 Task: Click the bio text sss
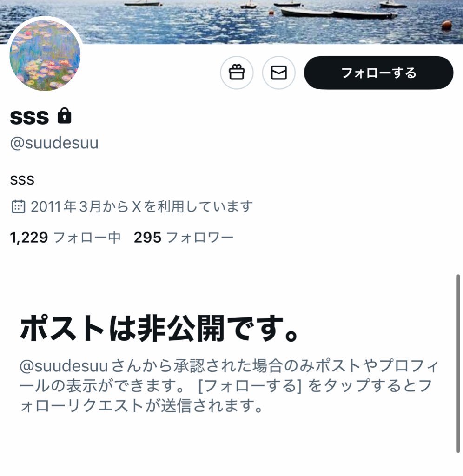22,180
